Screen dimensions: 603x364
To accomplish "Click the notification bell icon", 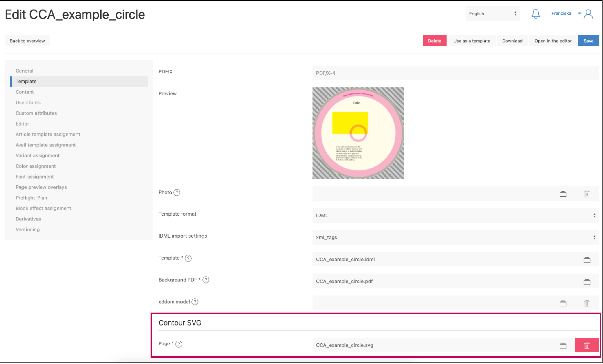I will (x=536, y=14).
